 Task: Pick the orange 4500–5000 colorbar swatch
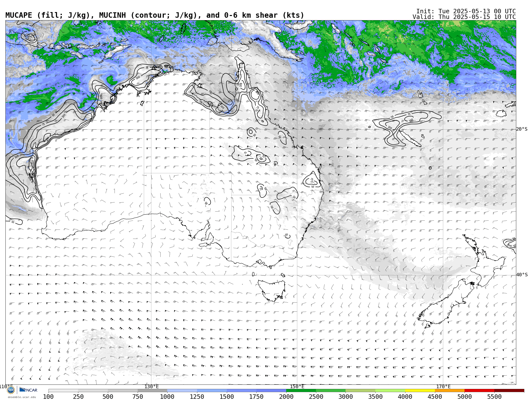pyautogui.click(x=450, y=391)
